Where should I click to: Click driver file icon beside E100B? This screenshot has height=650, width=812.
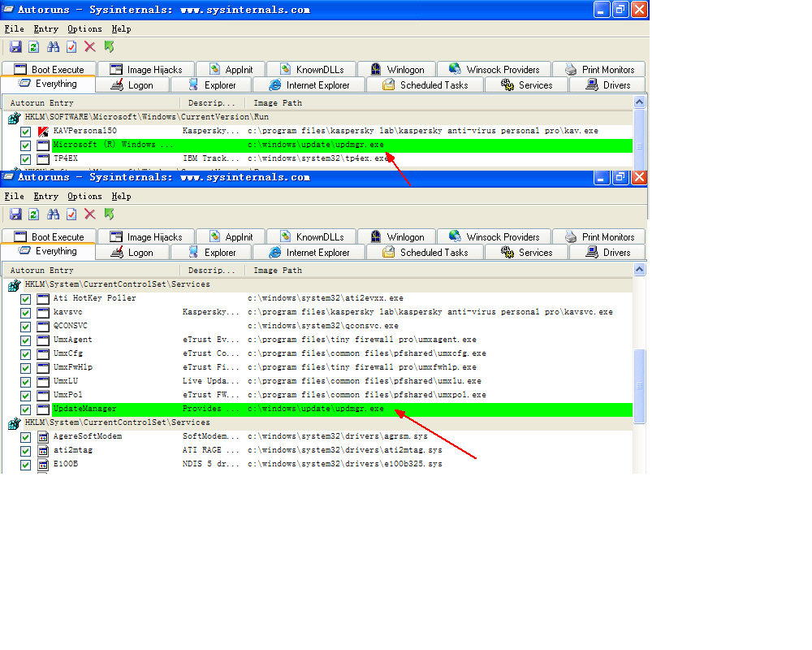pyautogui.click(x=43, y=465)
